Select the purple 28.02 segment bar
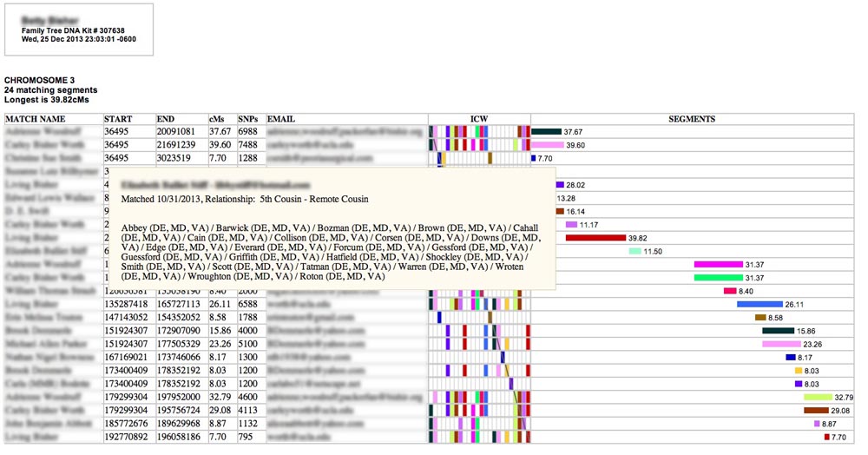 click(x=559, y=185)
